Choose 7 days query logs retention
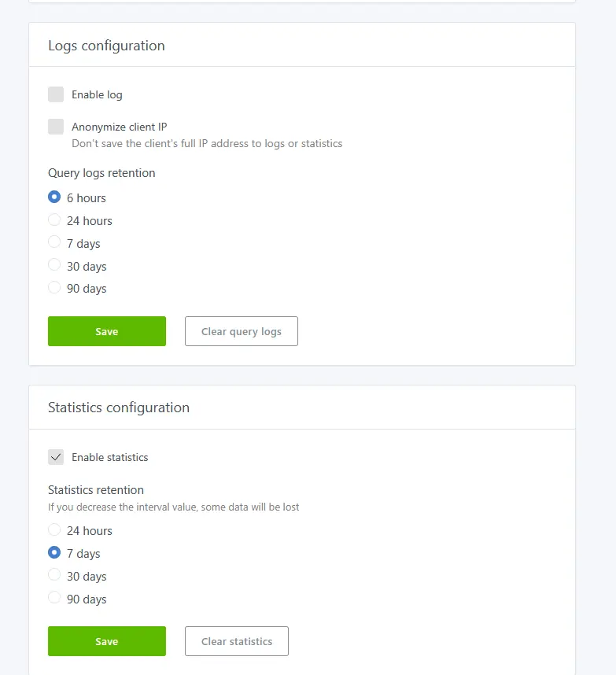 (54, 242)
